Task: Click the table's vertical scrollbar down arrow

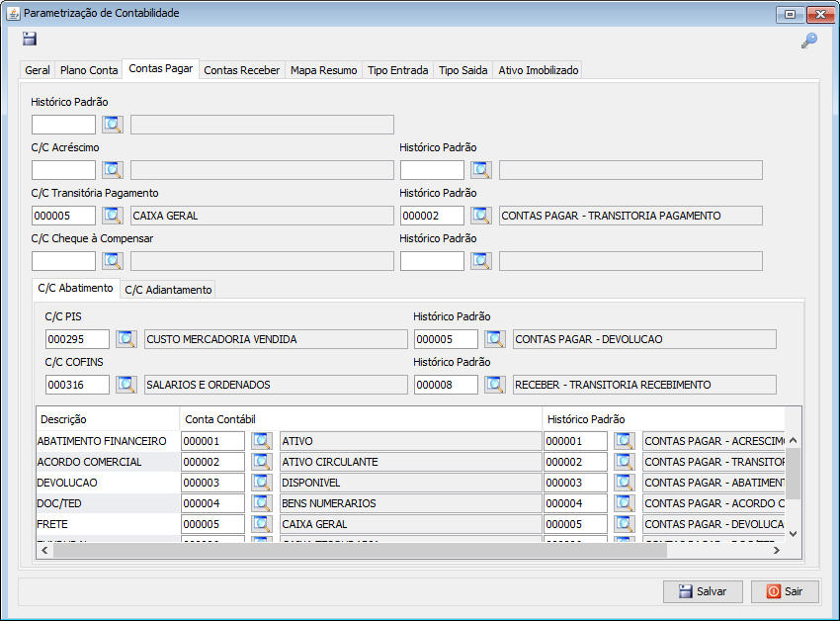Action: pos(793,534)
